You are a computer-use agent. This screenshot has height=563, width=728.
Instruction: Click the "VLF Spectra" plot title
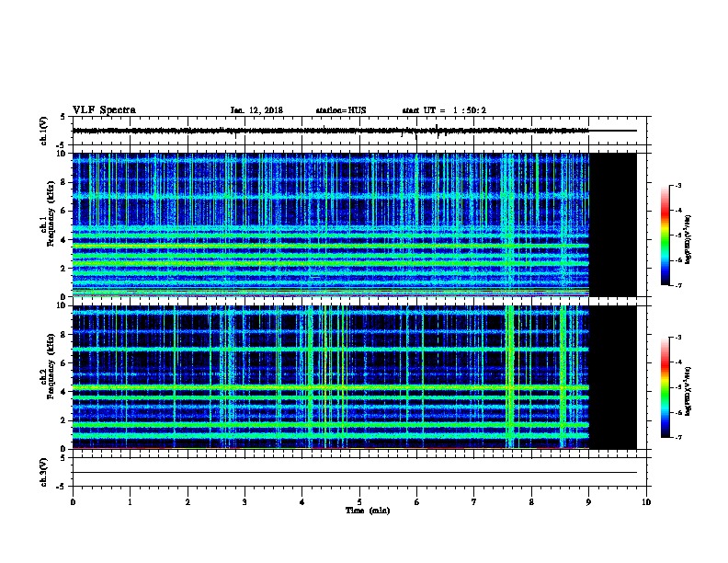[104, 110]
